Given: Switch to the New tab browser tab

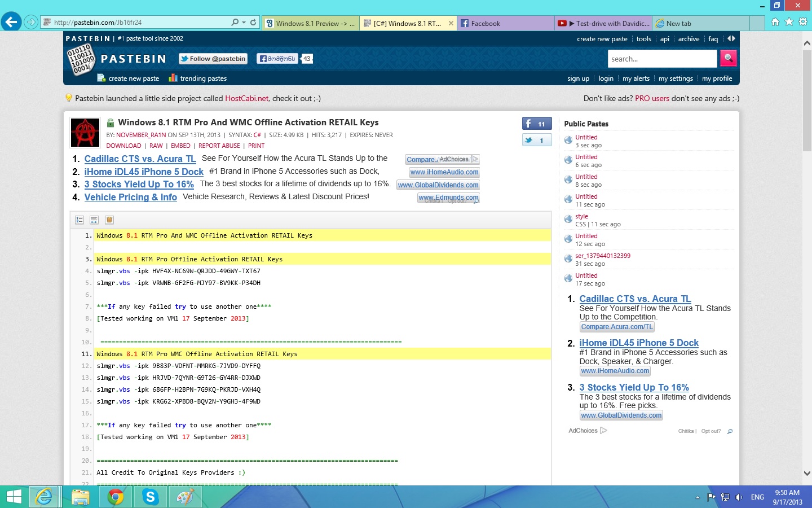Looking at the screenshot, I should click(701, 23).
